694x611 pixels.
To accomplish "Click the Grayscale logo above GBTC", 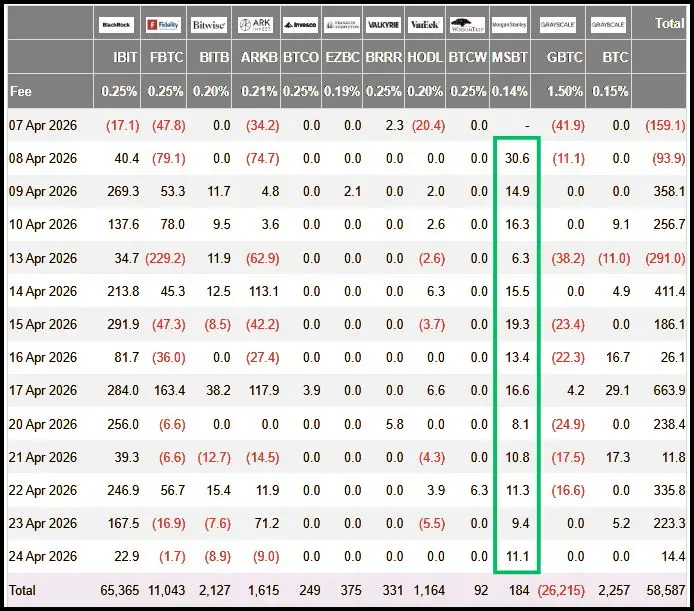I will pyautogui.click(x=557, y=25).
